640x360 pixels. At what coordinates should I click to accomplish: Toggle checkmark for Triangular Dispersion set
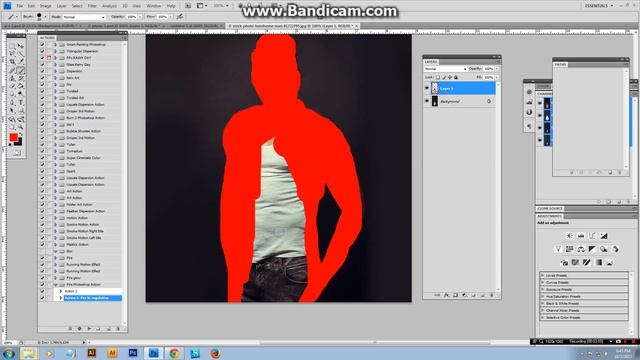tap(42, 51)
